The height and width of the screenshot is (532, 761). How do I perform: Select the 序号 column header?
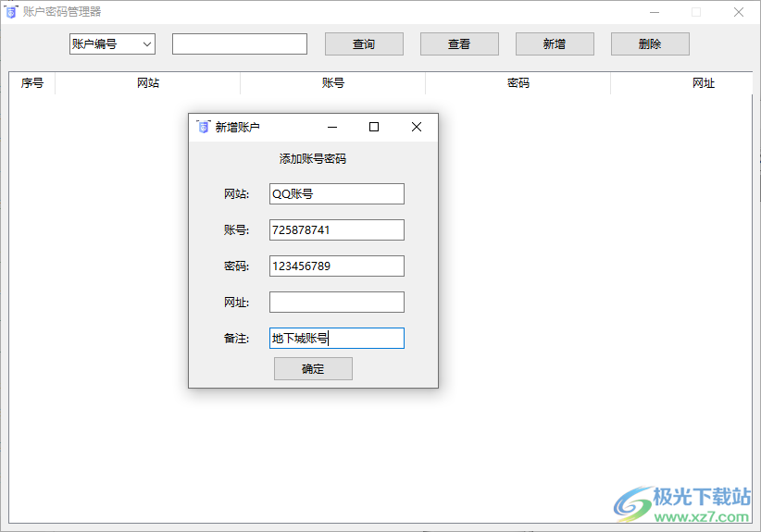[x=32, y=83]
